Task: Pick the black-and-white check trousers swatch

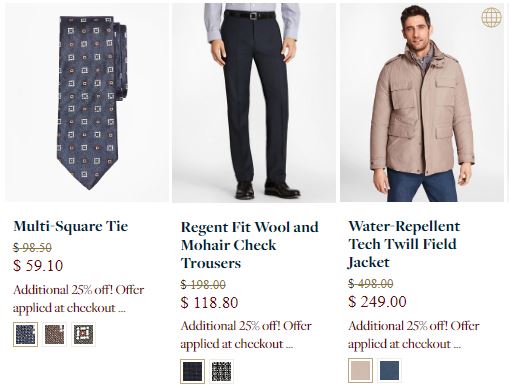Action: [222, 371]
